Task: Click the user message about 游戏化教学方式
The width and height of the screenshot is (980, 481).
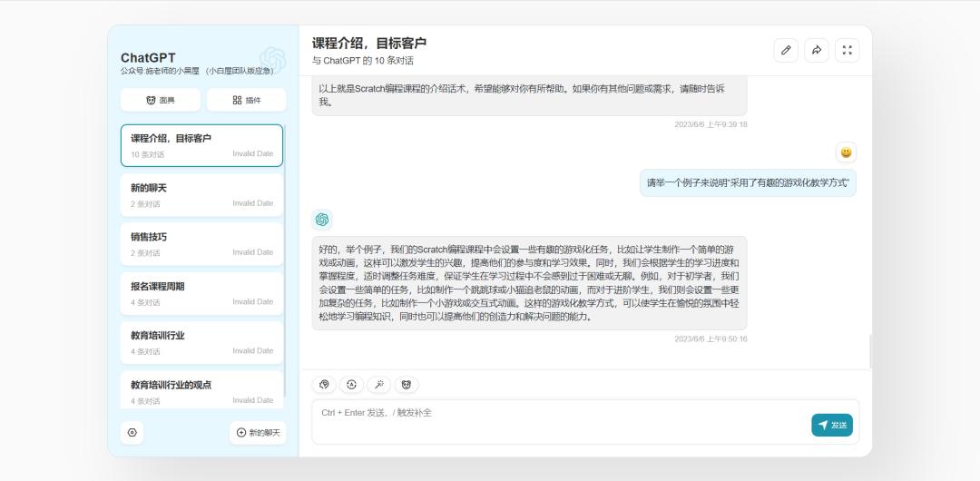Action: [x=748, y=182]
